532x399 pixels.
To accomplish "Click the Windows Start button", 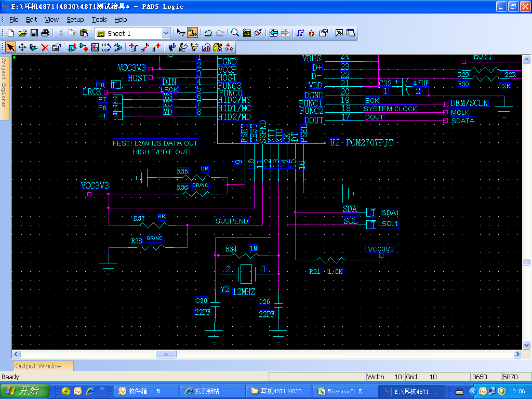I will click(25, 391).
